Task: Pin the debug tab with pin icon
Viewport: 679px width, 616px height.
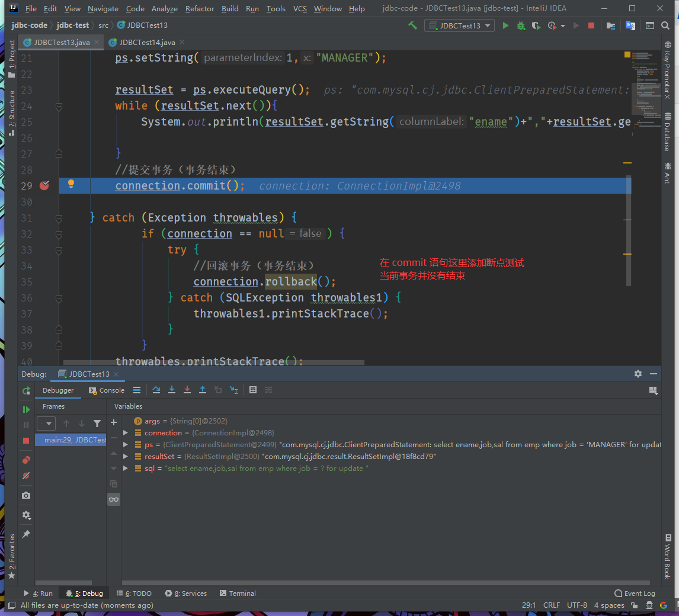Action: click(x=26, y=534)
